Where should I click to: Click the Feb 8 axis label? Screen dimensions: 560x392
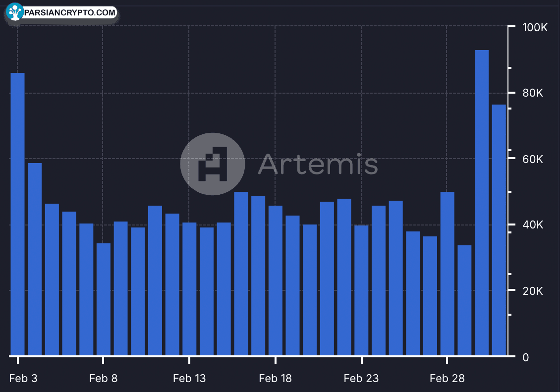[x=103, y=378]
